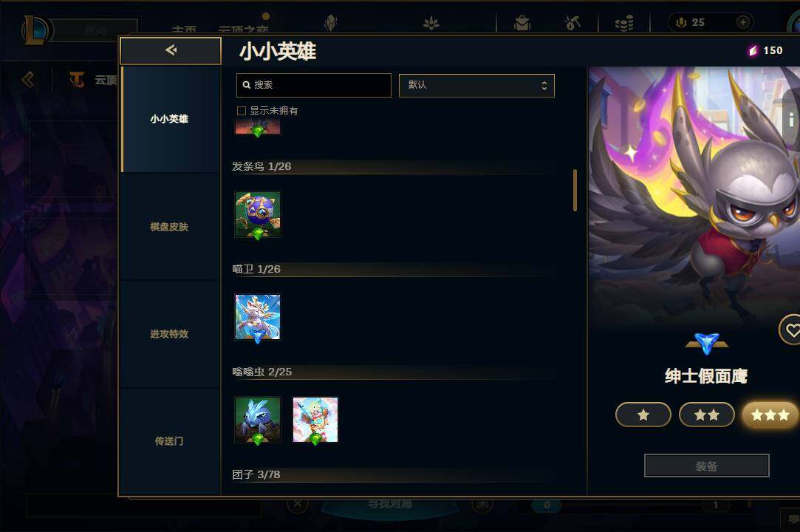Click the list's vertical scrollbar handle
Image resolution: width=800 pixels, height=532 pixels.
[575, 190]
